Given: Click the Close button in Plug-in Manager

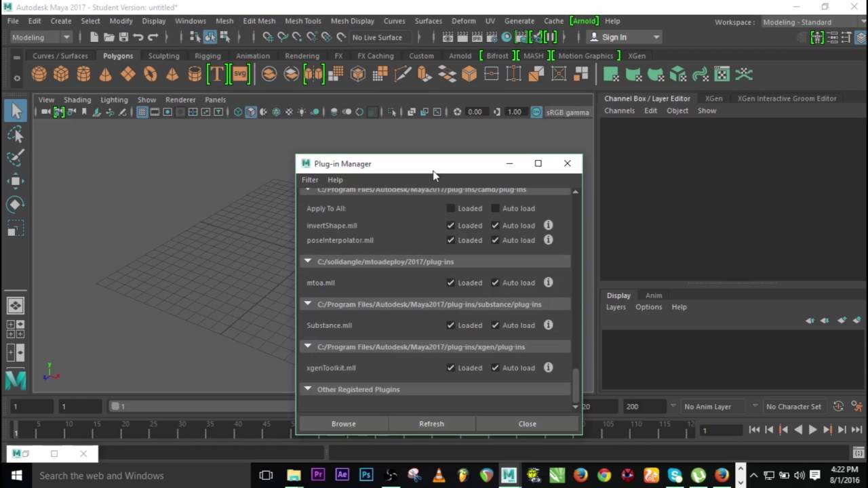Looking at the screenshot, I should coord(527,424).
